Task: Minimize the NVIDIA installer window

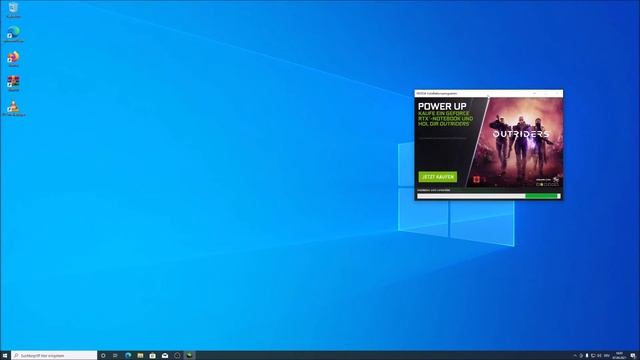Action: click(x=534, y=93)
